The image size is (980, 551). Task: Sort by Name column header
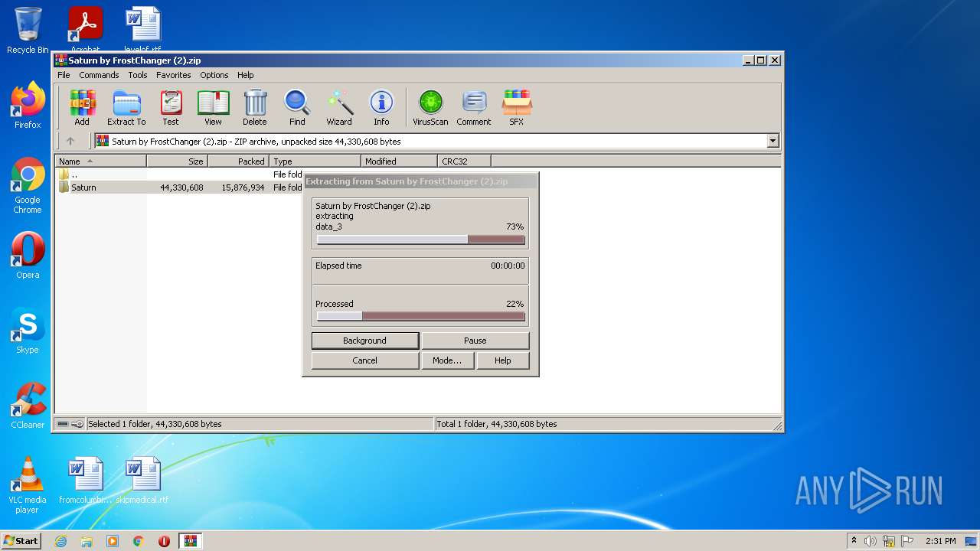click(x=100, y=161)
